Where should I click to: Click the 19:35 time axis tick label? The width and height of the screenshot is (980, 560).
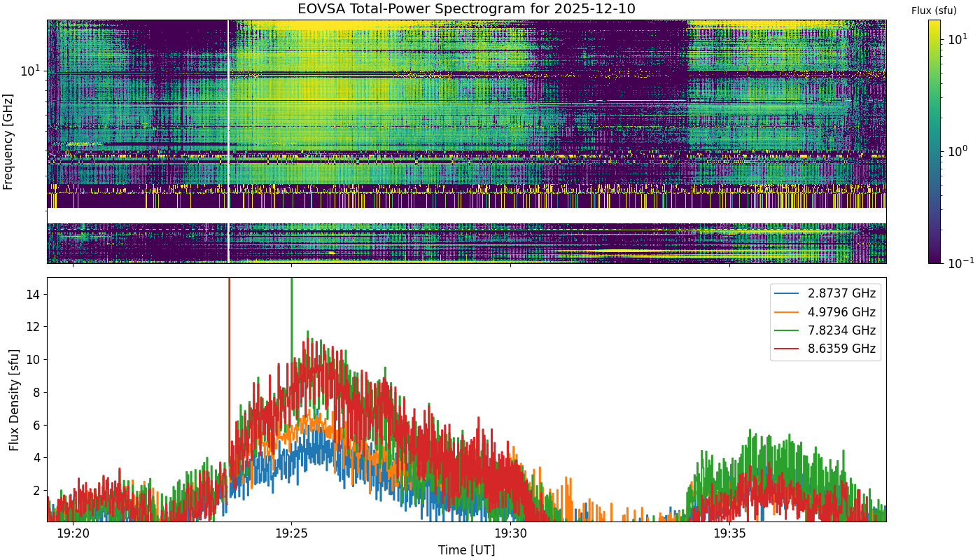[x=730, y=533]
